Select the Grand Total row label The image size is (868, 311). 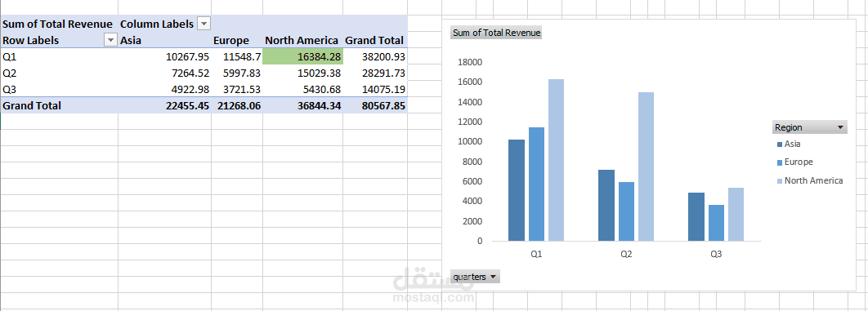point(59,105)
